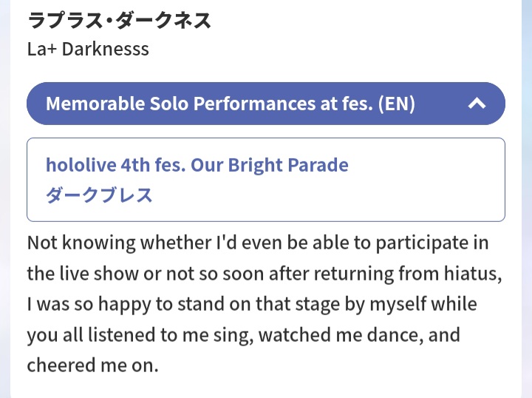
Task: Click the light-blue page margin on the right edge
Action: click(527, 199)
